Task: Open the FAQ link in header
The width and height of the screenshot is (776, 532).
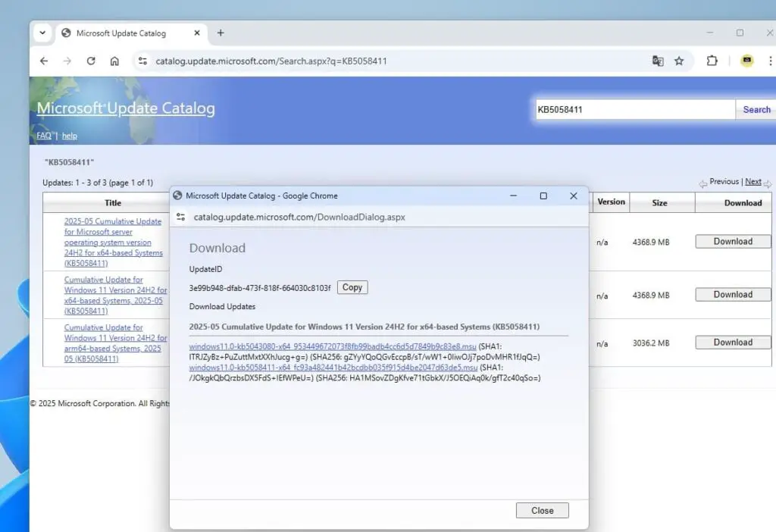Action: pyautogui.click(x=44, y=136)
